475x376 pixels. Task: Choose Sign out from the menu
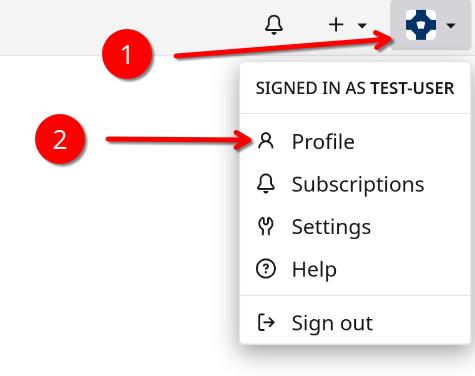pos(355,323)
